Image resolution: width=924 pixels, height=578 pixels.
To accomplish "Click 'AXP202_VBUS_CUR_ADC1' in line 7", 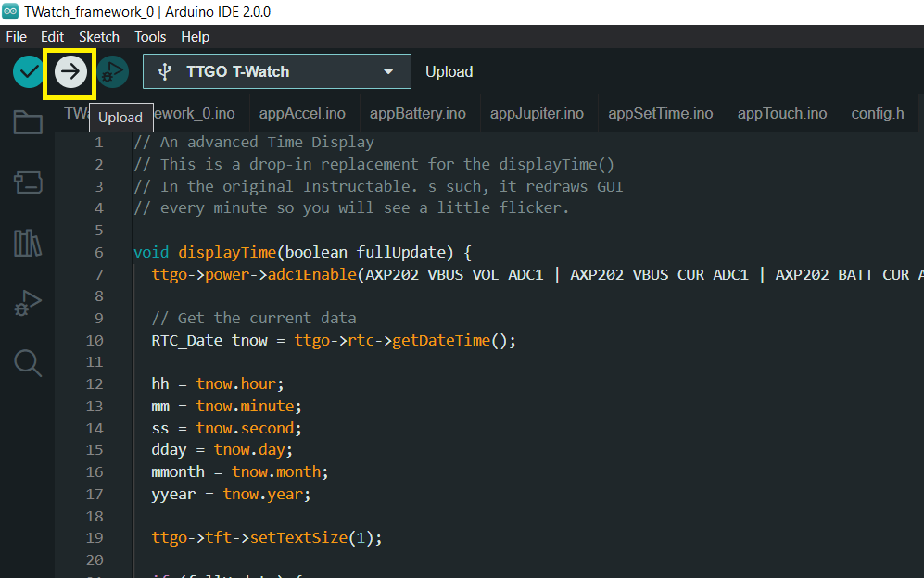I will point(659,274).
